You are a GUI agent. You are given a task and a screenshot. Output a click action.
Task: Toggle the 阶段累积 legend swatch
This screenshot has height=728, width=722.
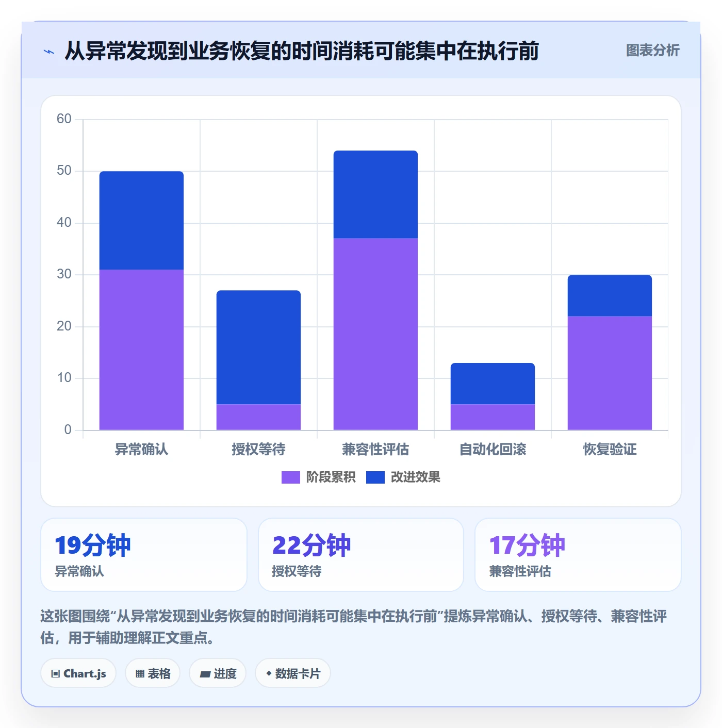pos(290,477)
